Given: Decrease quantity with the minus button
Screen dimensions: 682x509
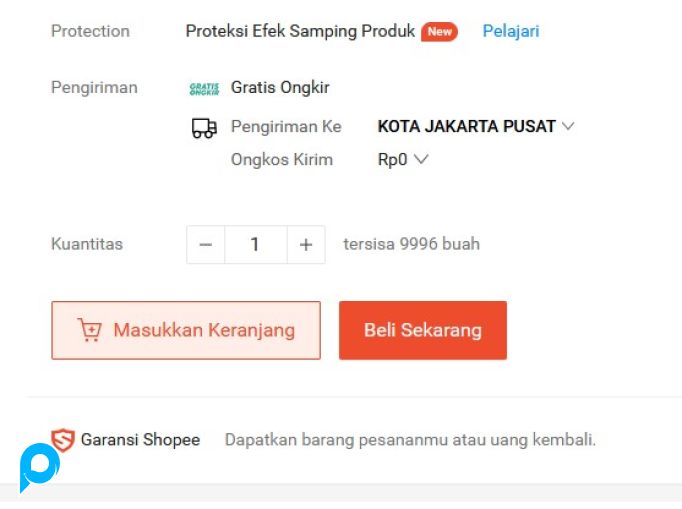Looking at the screenshot, I should point(206,244).
